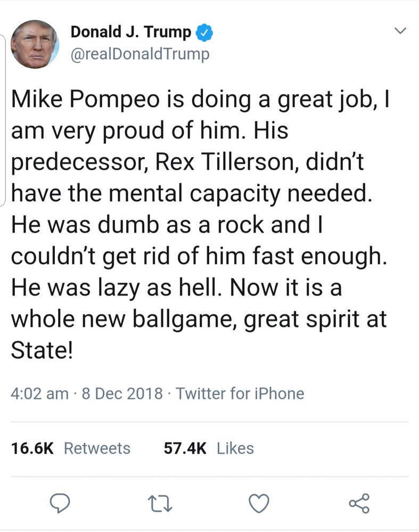Viewport: 419px width, 532px height.
Task: Open the Twitter for iPhone source link
Action: coord(240,394)
